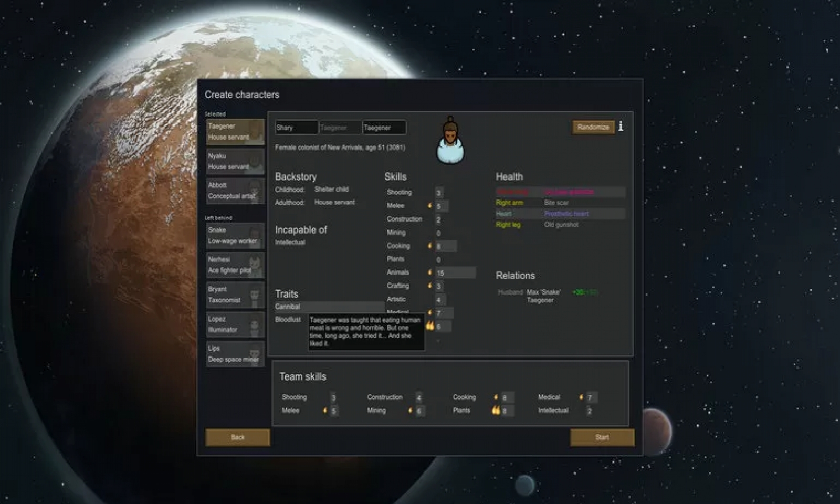The width and height of the screenshot is (840, 504).
Task: Select Nyaku House servant colonist card
Action: [x=235, y=161]
